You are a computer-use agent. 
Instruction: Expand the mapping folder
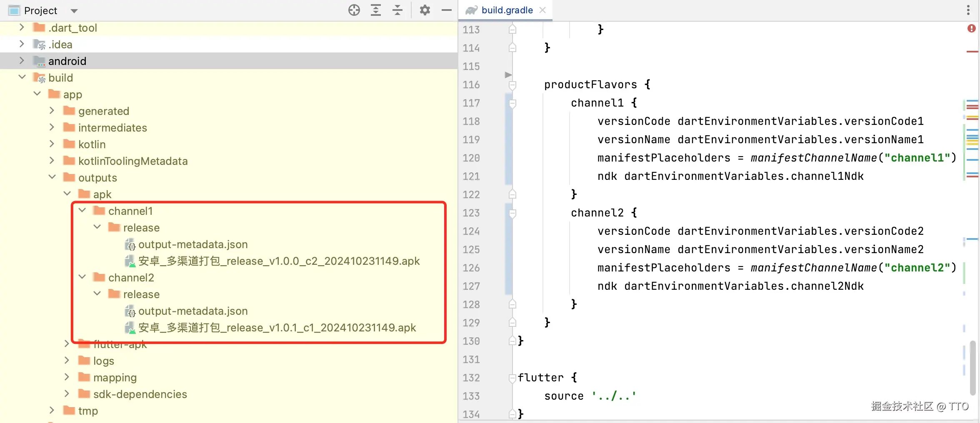click(x=67, y=377)
